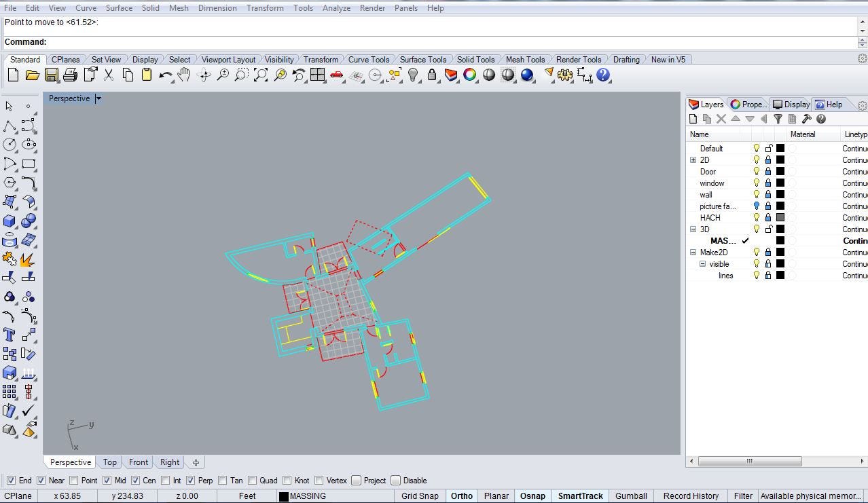868x503 pixels.
Task: Open a file with the folder icon
Action: 32,75
